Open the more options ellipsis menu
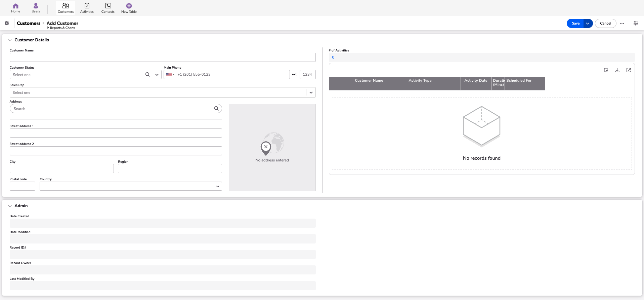Screen dimensions: 644x300 click(x=622, y=23)
